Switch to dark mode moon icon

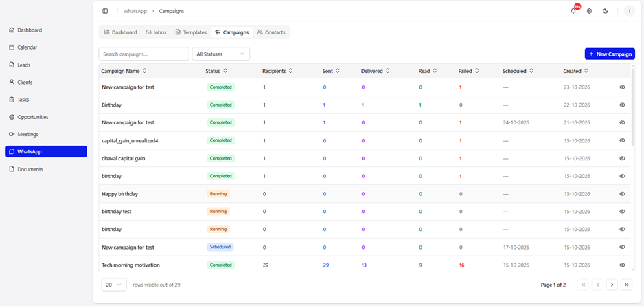(x=605, y=11)
